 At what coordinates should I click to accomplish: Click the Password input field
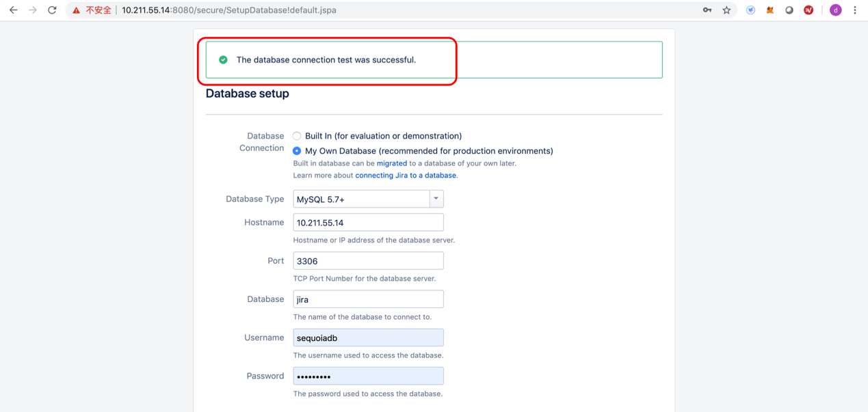(368, 376)
